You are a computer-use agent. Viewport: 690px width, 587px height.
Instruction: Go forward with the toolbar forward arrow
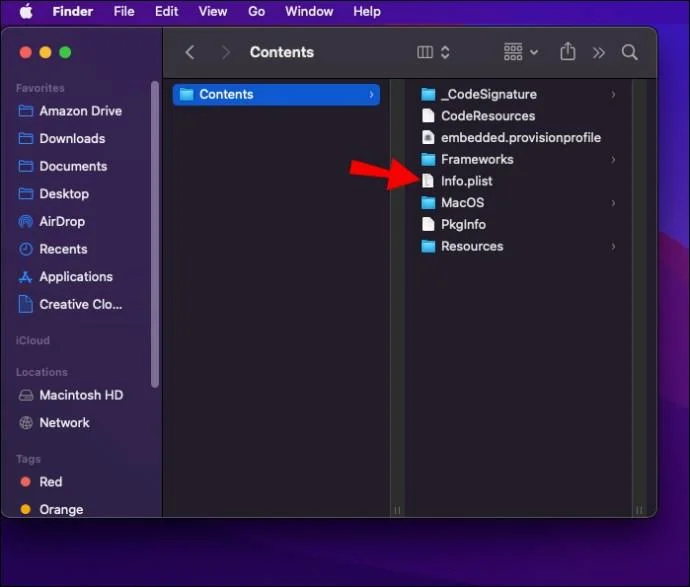[225, 52]
